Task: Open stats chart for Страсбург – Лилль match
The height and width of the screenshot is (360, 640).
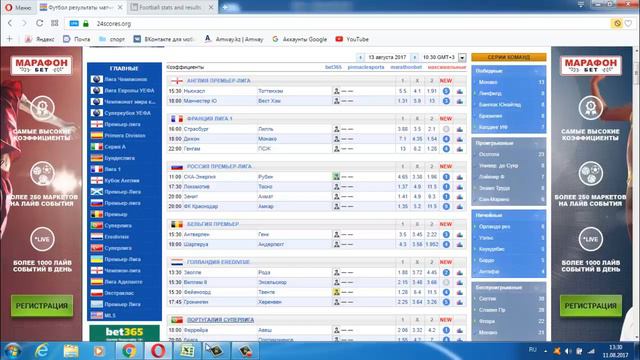Action: pyautogui.click(x=460, y=129)
